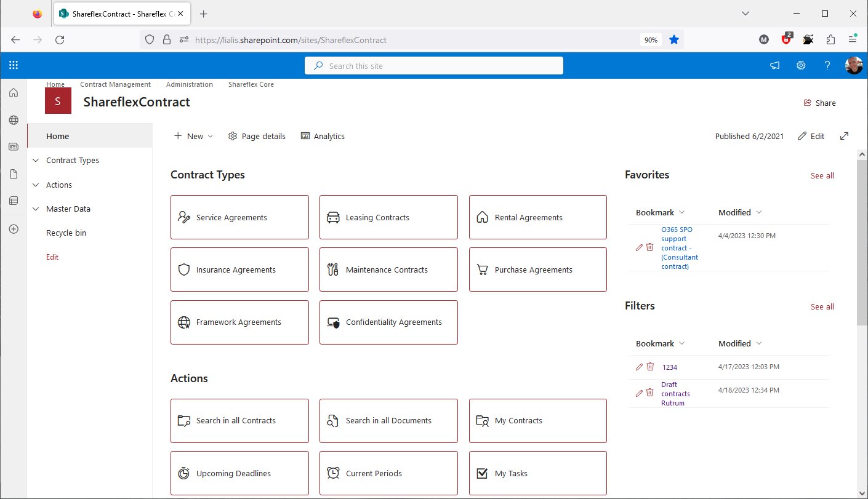Click the user profile picture
The height and width of the screenshot is (499, 868).
pos(854,65)
